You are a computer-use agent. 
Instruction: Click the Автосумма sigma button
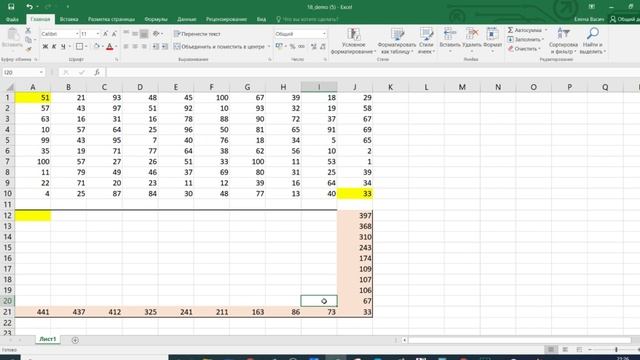tap(524, 30)
